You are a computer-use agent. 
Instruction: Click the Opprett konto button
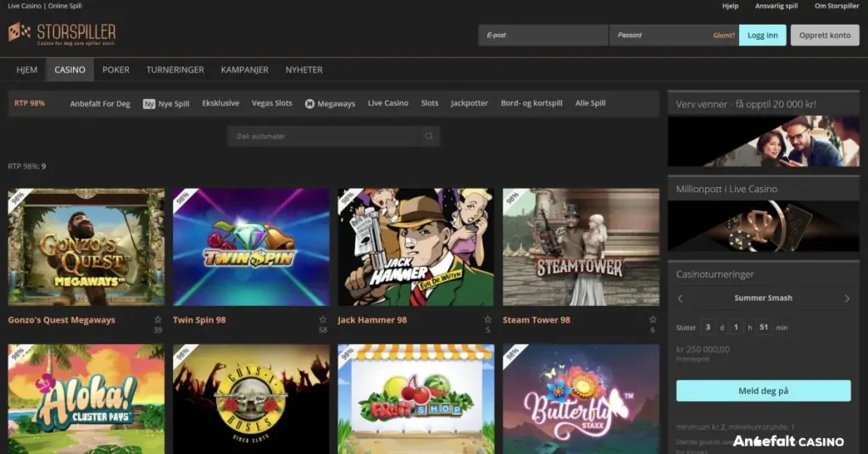[824, 36]
